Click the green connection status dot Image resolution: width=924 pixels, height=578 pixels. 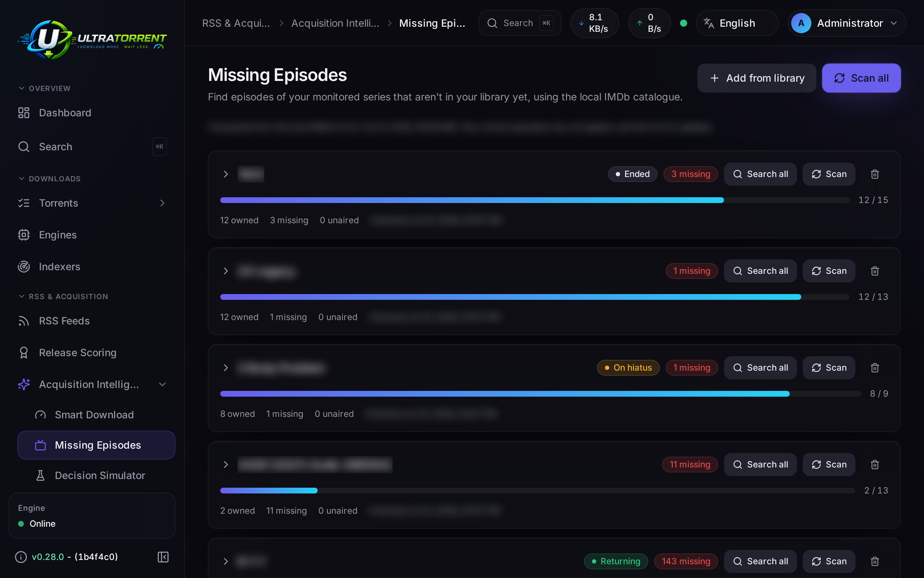coord(684,23)
